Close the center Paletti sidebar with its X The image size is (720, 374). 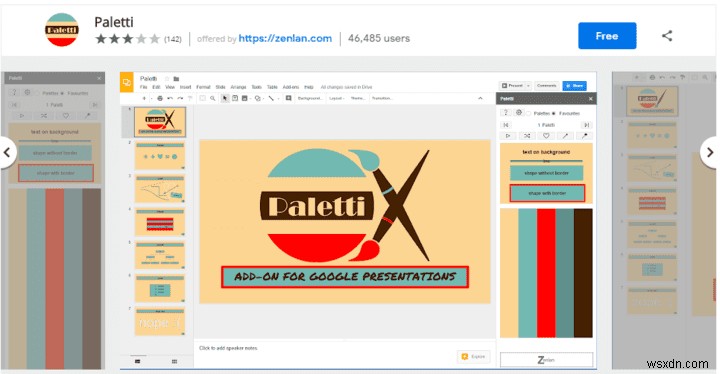pos(591,99)
